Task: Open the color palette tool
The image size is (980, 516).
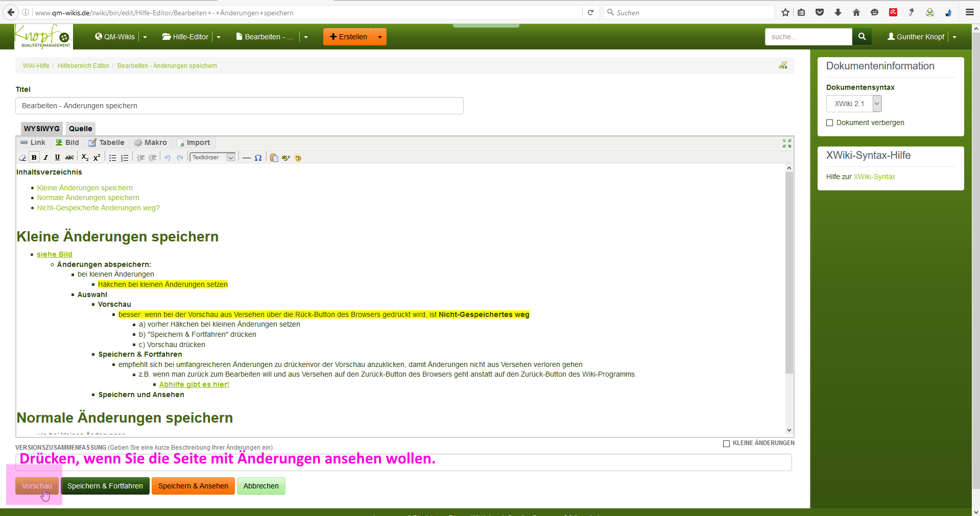Action: [x=298, y=158]
